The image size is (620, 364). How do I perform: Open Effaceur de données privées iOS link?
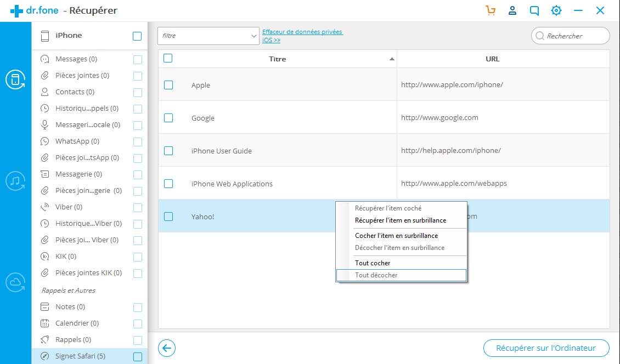302,36
